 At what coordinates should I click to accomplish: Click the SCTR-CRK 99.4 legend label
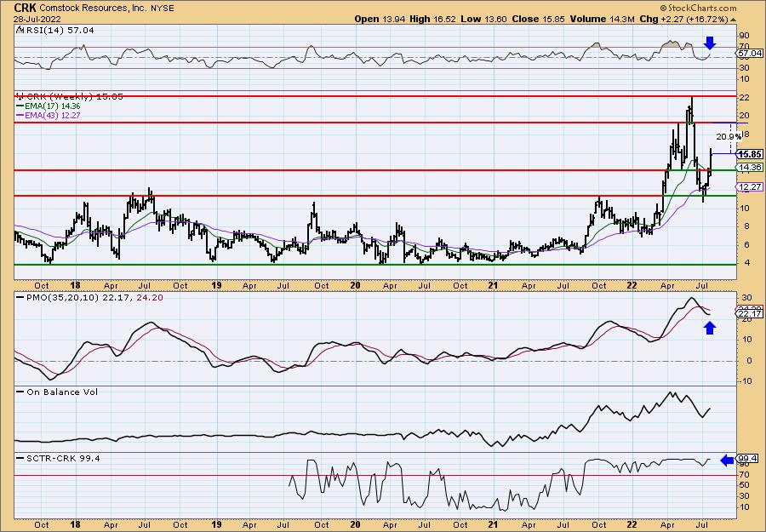pos(63,458)
